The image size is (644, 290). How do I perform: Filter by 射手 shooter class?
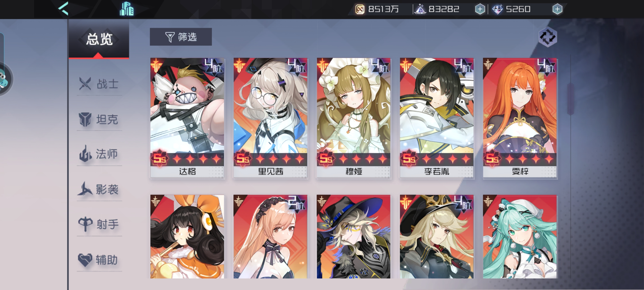click(99, 224)
